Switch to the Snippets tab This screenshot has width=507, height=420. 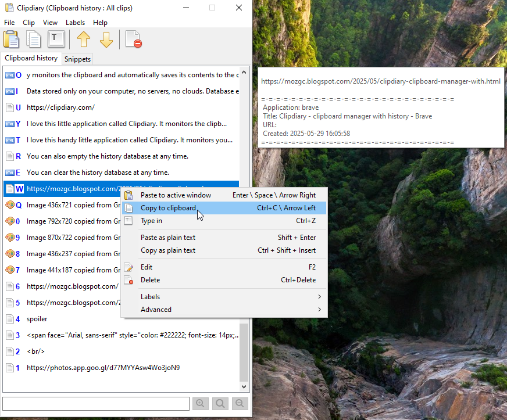coord(77,59)
